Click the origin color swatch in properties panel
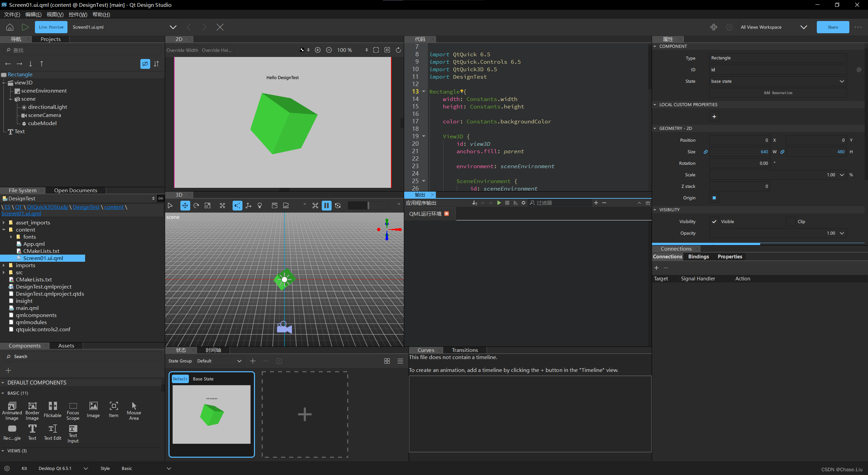Image resolution: width=868 pixels, height=475 pixels. tap(714, 198)
